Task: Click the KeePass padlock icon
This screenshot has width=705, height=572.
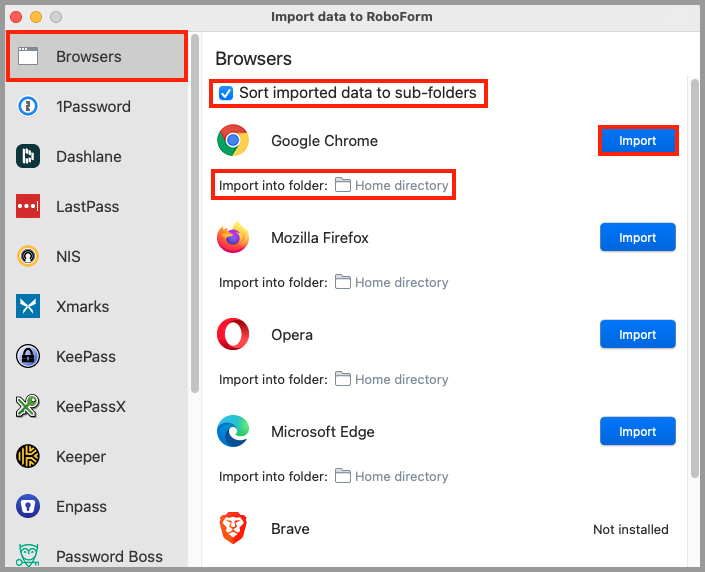Action: point(28,357)
